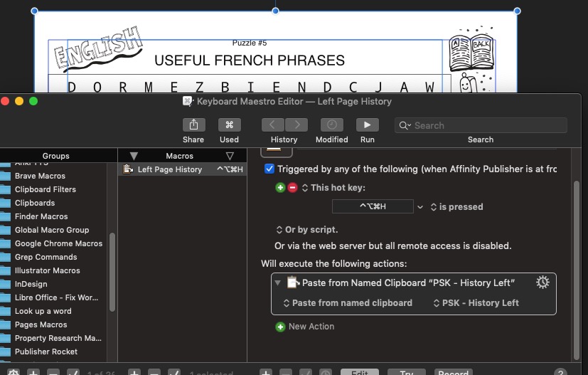
Task: Click the Record button in the bottom bar
Action: [454, 372]
